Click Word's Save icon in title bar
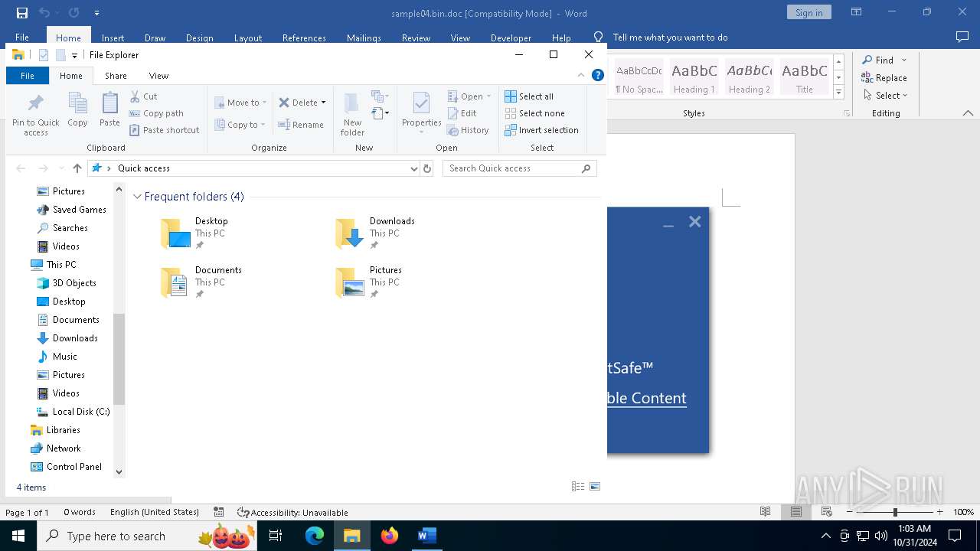This screenshot has width=980, height=551. pyautogui.click(x=22, y=13)
